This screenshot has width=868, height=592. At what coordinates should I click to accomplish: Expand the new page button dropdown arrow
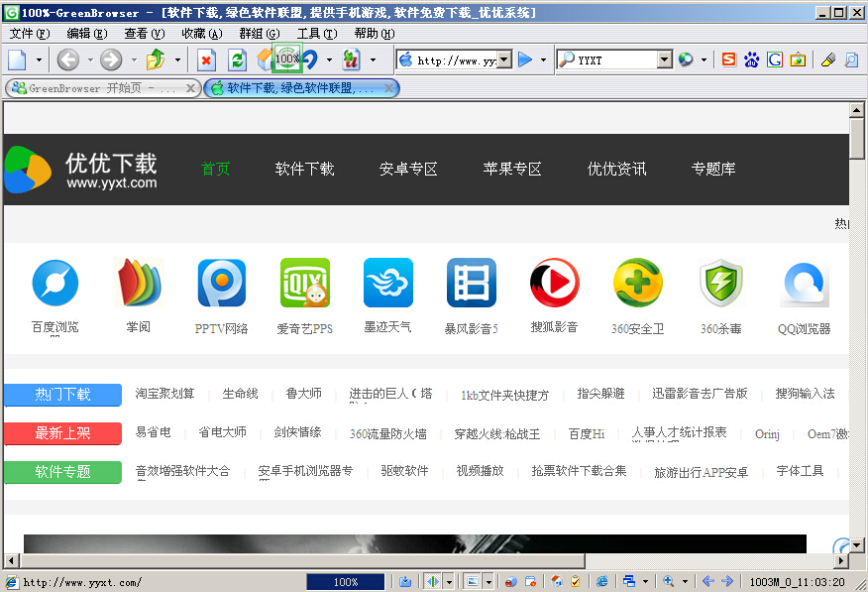pos(39,59)
